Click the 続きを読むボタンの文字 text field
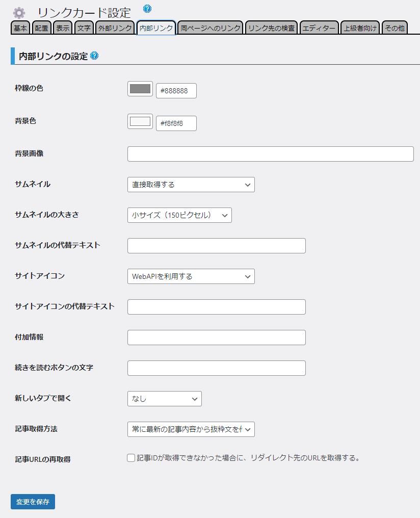The image size is (420, 518). click(x=216, y=368)
